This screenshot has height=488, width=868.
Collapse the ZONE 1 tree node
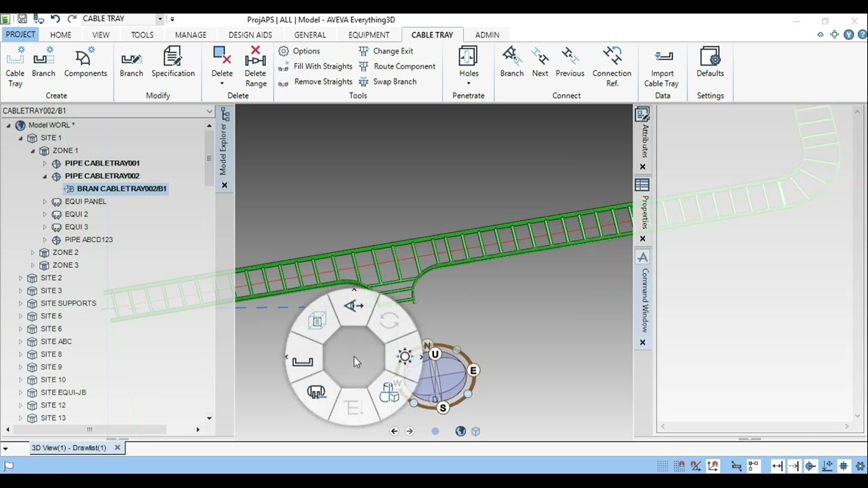pyautogui.click(x=33, y=150)
